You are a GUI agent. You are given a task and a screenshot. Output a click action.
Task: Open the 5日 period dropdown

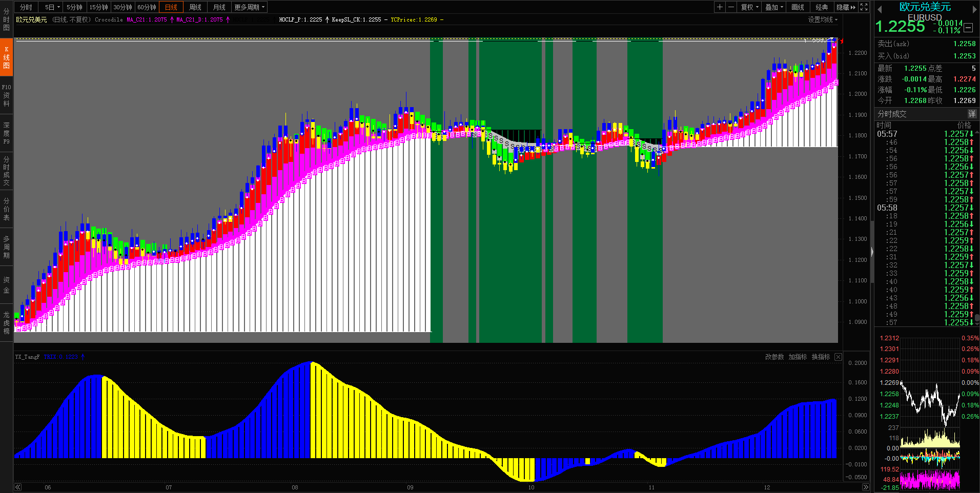[52, 7]
